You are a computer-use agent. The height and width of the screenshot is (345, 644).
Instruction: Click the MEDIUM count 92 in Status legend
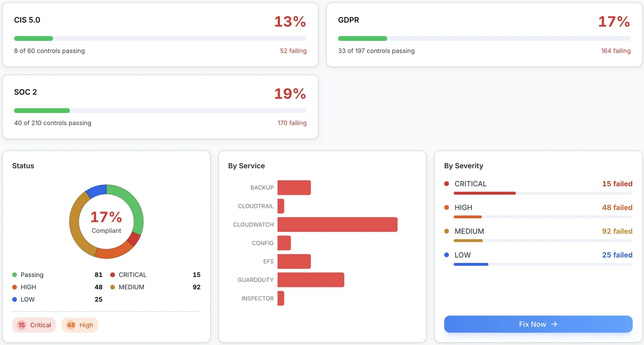point(196,287)
